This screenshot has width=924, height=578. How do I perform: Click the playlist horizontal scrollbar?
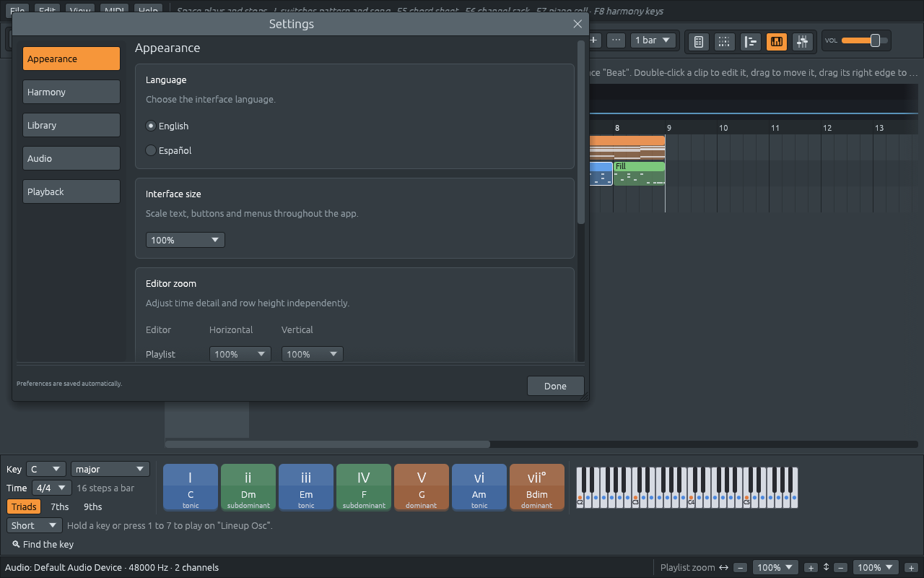click(x=328, y=444)
